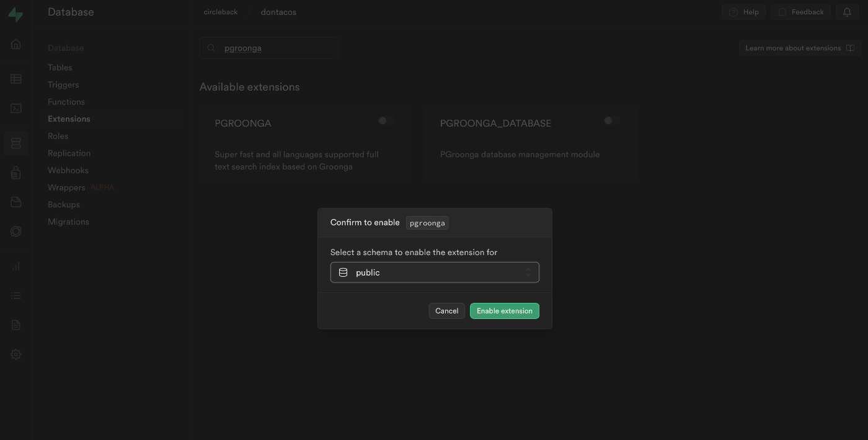Click the 'Available extensions' heading

[x=249, y=87]
